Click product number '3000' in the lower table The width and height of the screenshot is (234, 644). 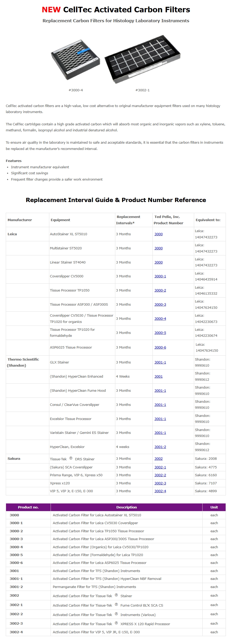pyautogui.click(x=14, y=515)
